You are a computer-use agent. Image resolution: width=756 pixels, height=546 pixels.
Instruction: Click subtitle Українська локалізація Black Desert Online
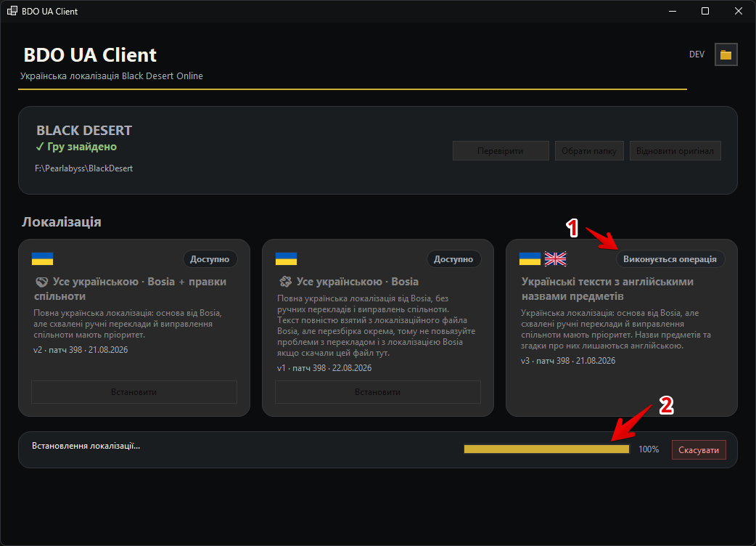112,76
